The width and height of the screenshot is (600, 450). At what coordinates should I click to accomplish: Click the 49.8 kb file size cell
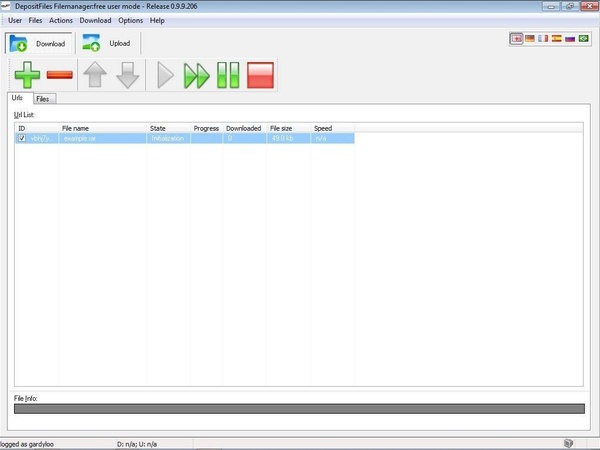click(289, 138)
